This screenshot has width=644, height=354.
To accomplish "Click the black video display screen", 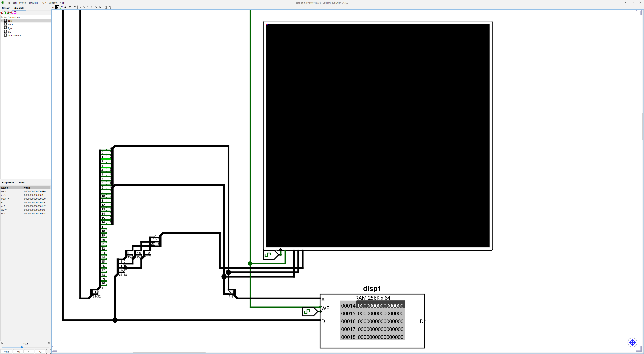I will [378, 136].
